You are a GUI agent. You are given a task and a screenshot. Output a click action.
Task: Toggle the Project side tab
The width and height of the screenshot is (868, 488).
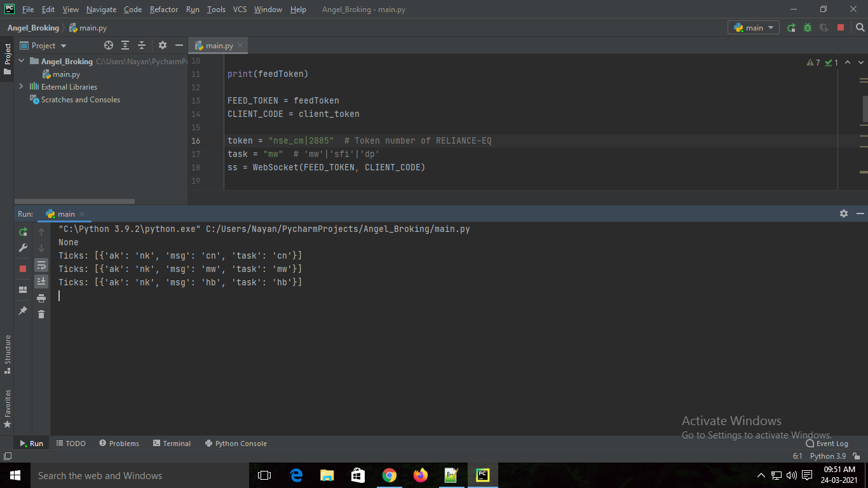click(7, 58)
